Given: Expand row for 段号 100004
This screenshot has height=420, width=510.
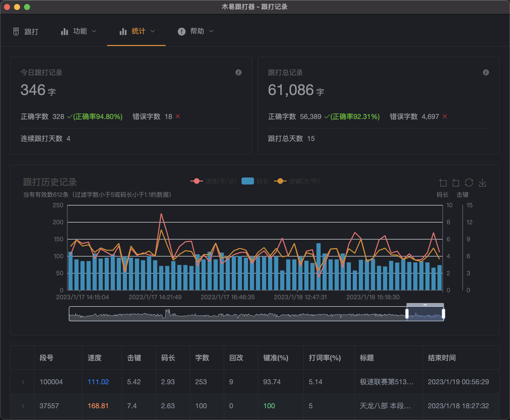Looking at the screenshot, I should point(23,382).
